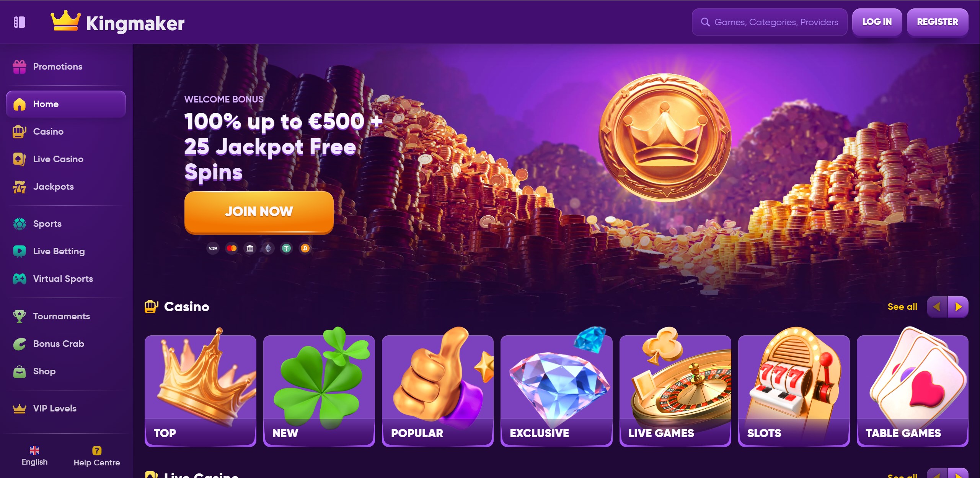The width and height of the screenshot is (980, 478).
Task: Collapse the sidebar with the panel icon
Action: (20, 22)
